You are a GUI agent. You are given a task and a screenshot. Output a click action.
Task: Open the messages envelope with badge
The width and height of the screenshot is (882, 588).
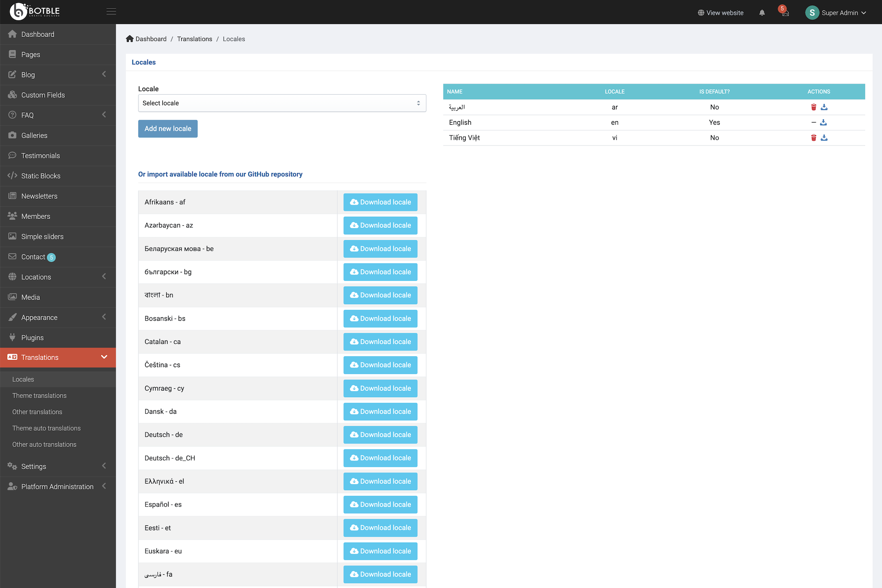point(785,13)
